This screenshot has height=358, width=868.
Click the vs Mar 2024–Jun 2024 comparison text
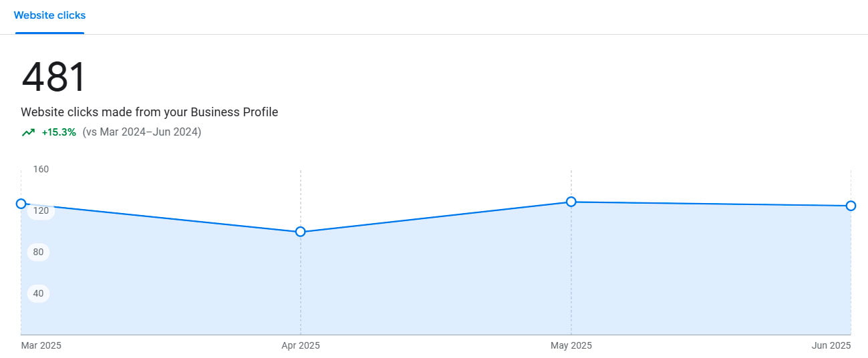tap(142, 132)
